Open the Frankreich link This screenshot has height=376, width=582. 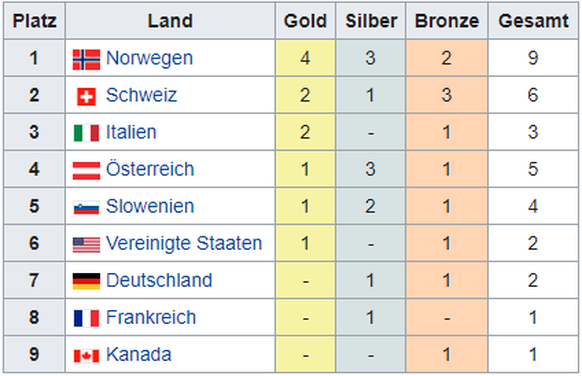click(151, 317)
